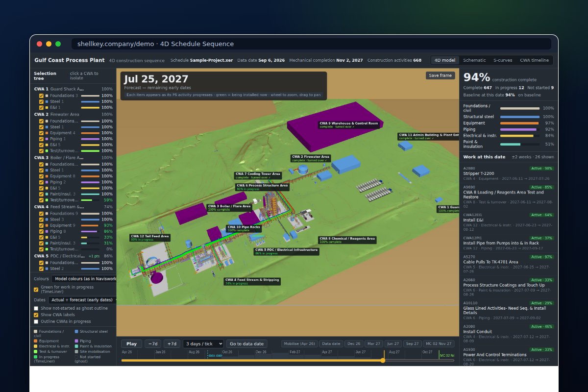Isolate CWA 1 Guard Shack in tree
Image resolution: width=588 pixels, height=392 pixels.
pos(73,89)
